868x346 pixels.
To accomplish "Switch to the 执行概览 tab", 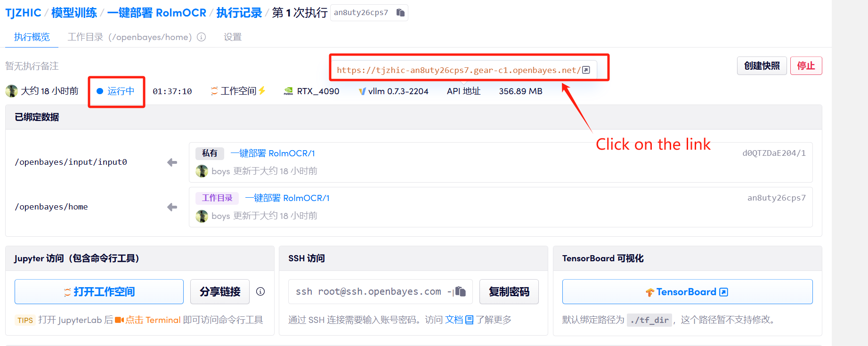I will pos(32,37).
